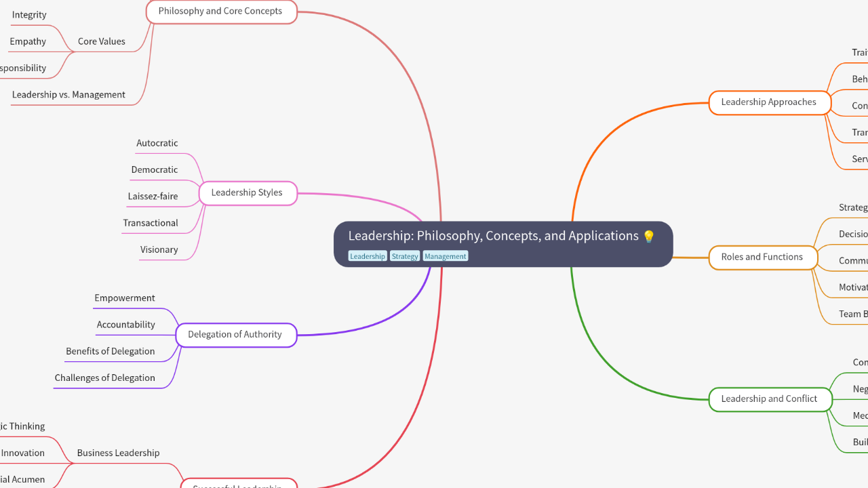Select the Empowerment leaf
Viewport: 868px width, 488px height.
pos(125,298)
